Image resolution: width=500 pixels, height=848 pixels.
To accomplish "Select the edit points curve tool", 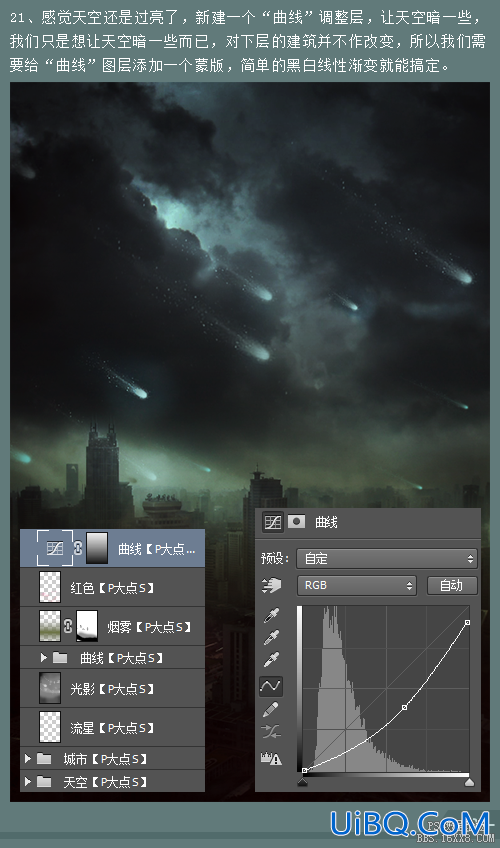I will click(270, 686).
